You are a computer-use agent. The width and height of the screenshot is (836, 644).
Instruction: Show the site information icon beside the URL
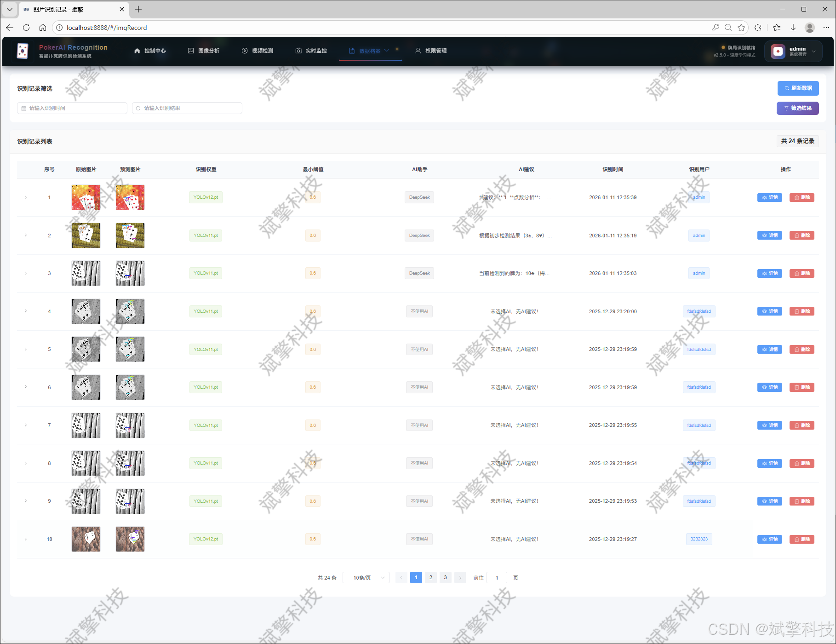59,28
